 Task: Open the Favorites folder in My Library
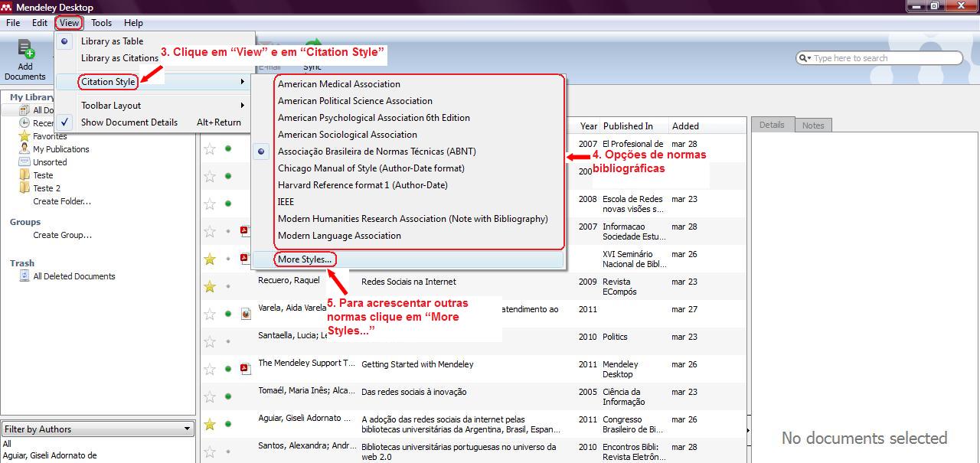pos(50,136)
